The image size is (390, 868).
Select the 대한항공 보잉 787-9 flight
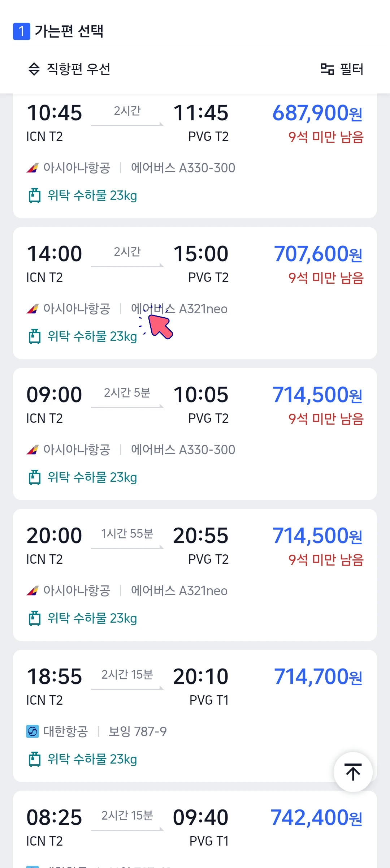[195, 716]
